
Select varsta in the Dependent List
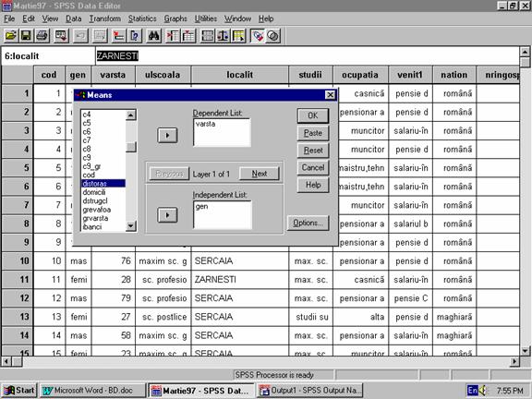[205, 124]
